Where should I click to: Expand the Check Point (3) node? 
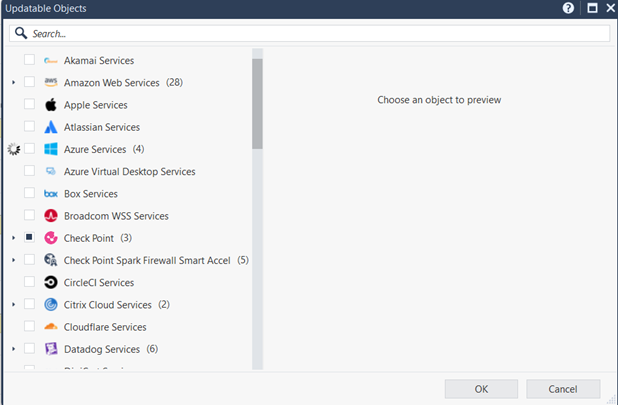[x=13, y=238]
